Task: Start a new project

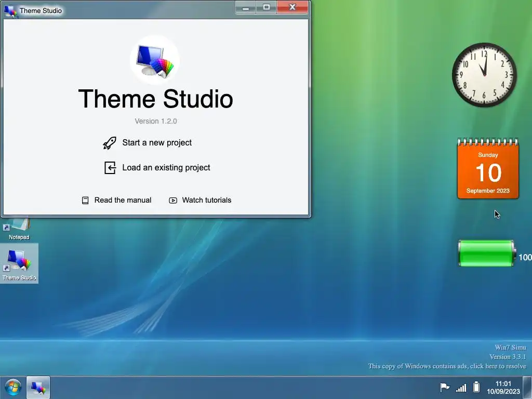Action: [157, 142]
